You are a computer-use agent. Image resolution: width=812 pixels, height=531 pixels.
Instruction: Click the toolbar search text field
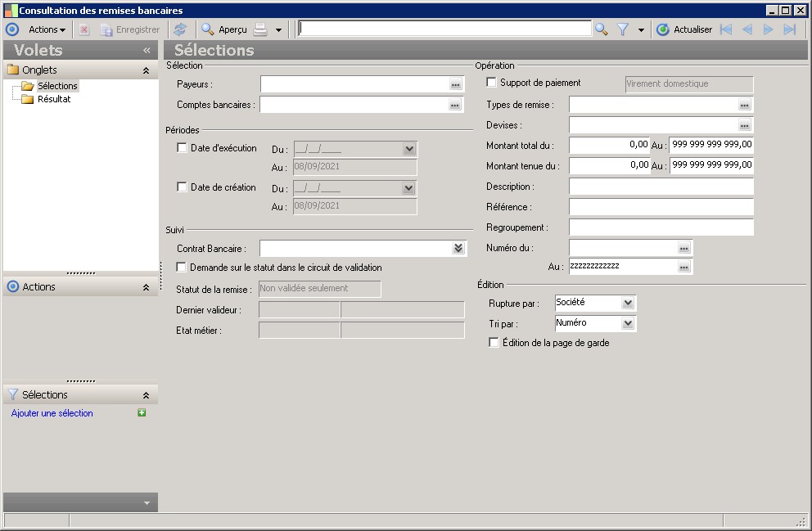point(444,29)
